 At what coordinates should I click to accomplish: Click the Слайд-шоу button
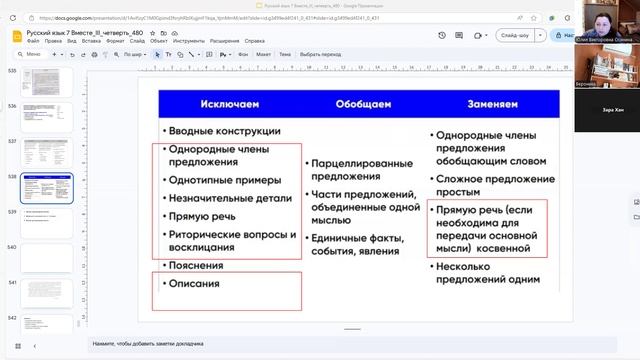[x=515, y=36]
